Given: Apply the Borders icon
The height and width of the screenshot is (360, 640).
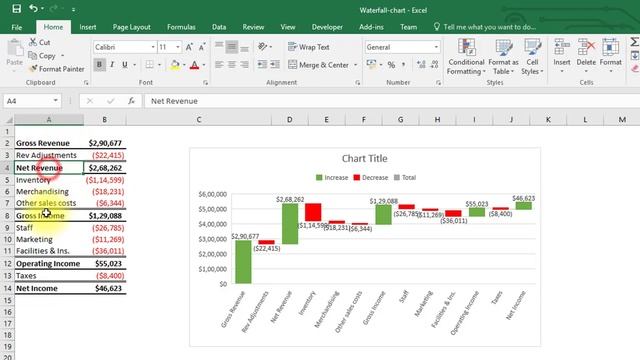Looking at the screenshot, I should pos(150,64).
